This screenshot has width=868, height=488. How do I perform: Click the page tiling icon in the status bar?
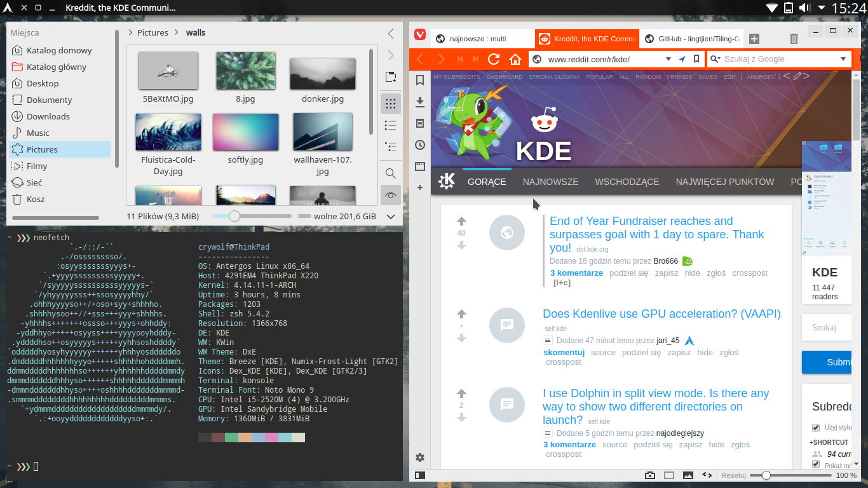pos(668,475)
